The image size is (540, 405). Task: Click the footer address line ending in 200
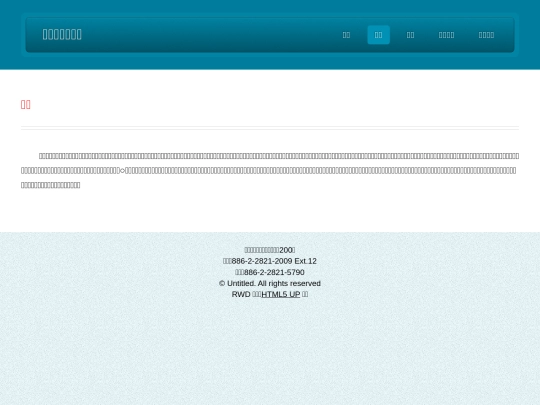(270, 250)
